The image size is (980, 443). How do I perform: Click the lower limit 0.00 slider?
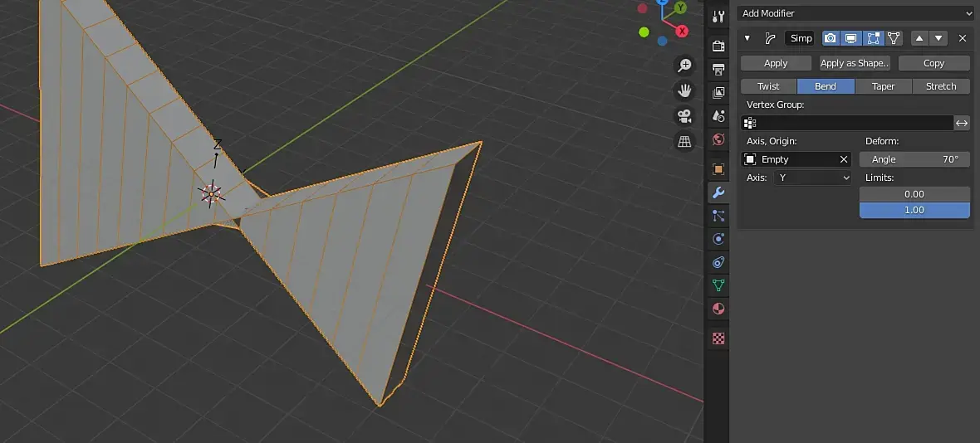point(914,194)
